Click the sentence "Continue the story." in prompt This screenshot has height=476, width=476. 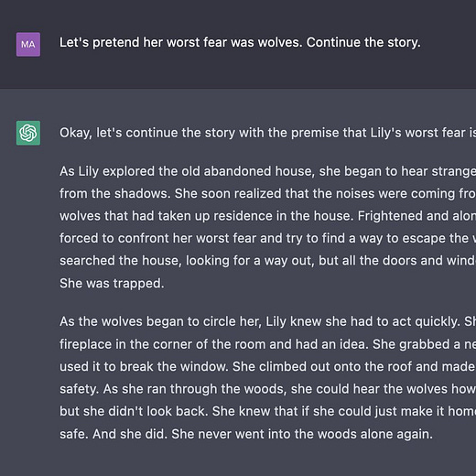pos(363,42)
